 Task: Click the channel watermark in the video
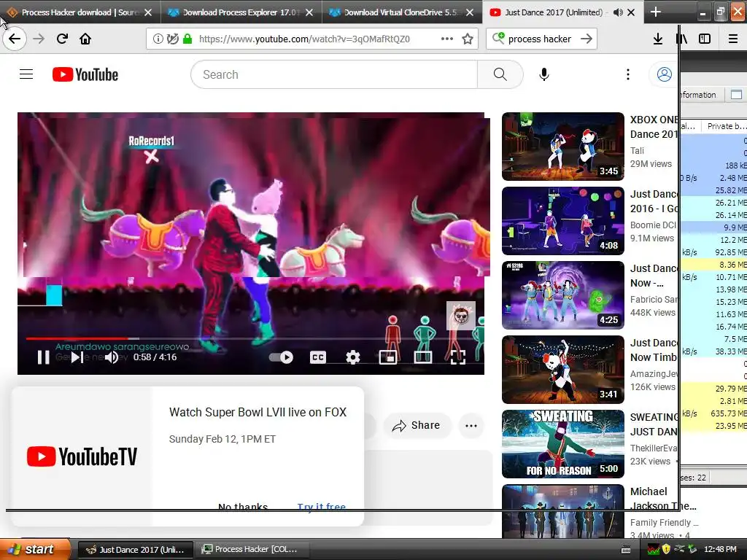point(461,315)
